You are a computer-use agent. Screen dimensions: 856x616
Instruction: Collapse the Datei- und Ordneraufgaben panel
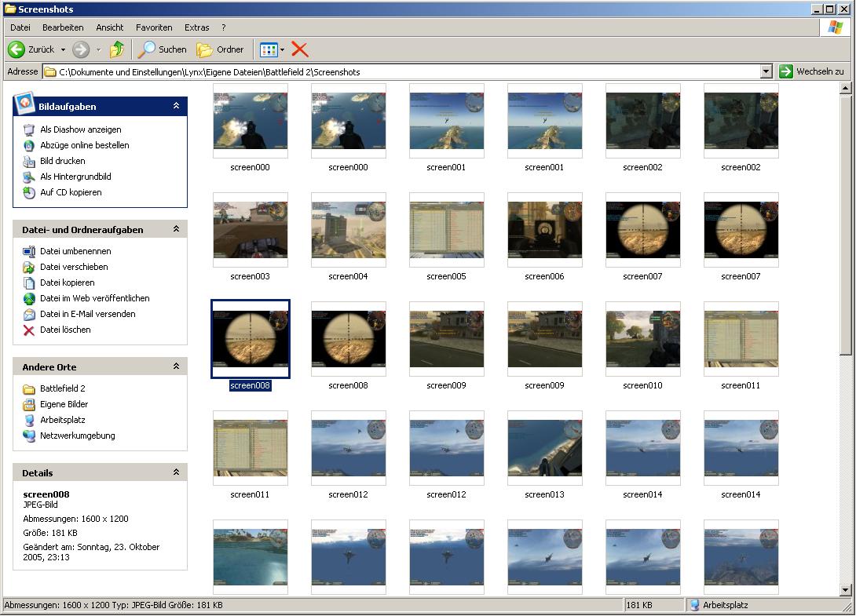(177, 229)
